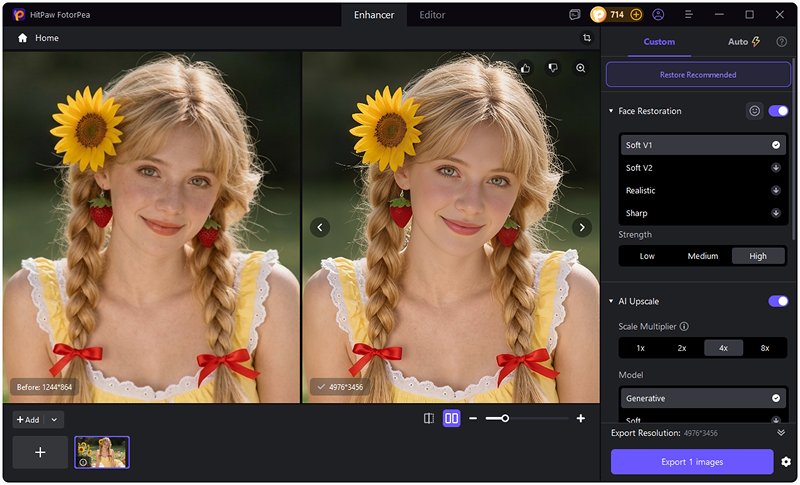Collapse the AI Upscale section
Screen dimensions: 800x485
(611, 301)
